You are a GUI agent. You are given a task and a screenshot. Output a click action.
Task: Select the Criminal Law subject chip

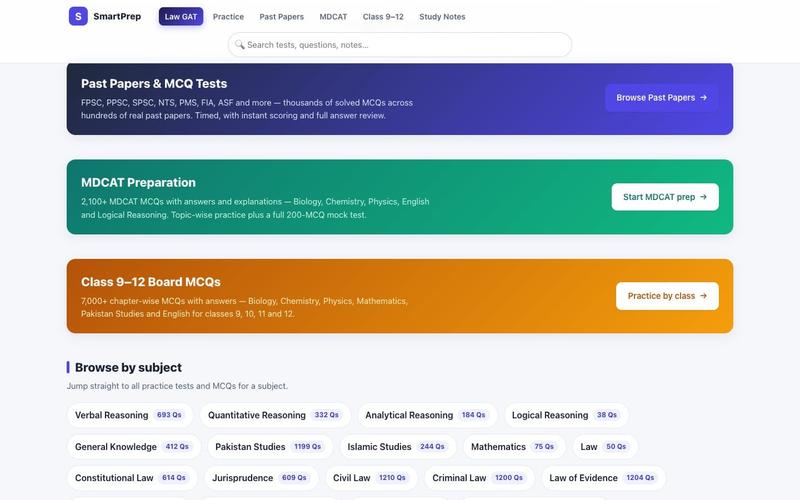click(480, 478)
